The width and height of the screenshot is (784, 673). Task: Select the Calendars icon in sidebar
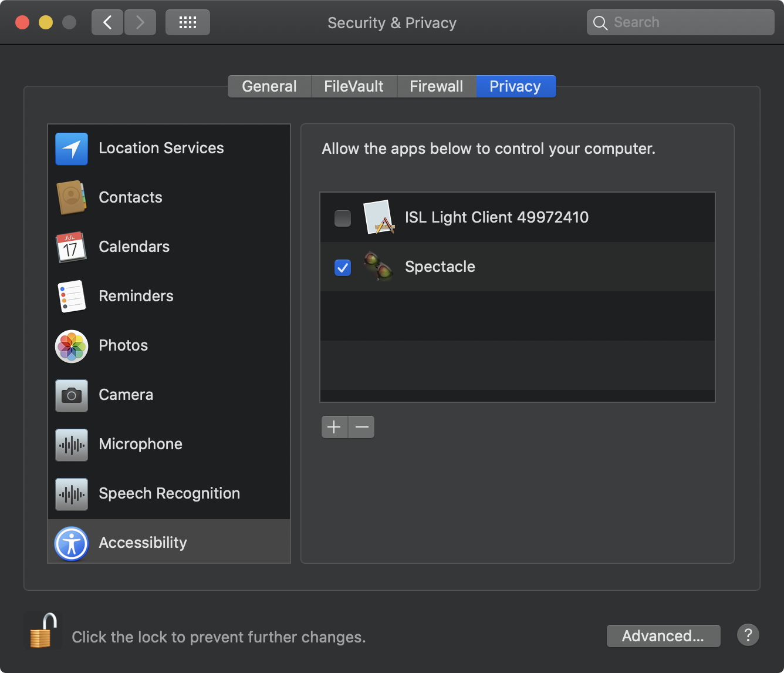[x=72, y=247]
